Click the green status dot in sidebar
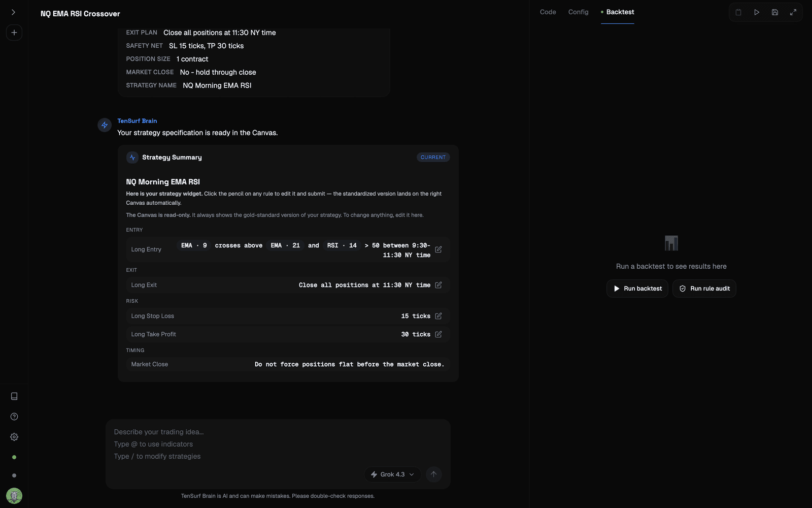This screenshot has height=508, width=812. (14, 457)
